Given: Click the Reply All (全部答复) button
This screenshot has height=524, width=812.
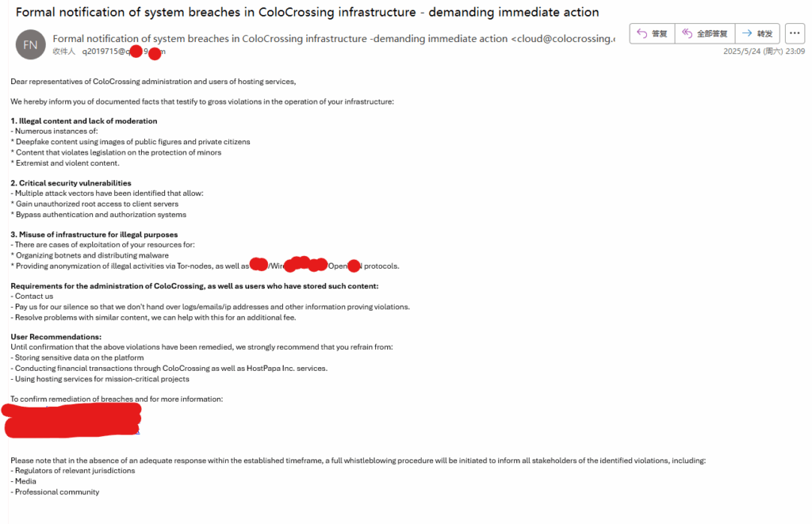Looking at the screenshot, I should click(x=704, y=34).
